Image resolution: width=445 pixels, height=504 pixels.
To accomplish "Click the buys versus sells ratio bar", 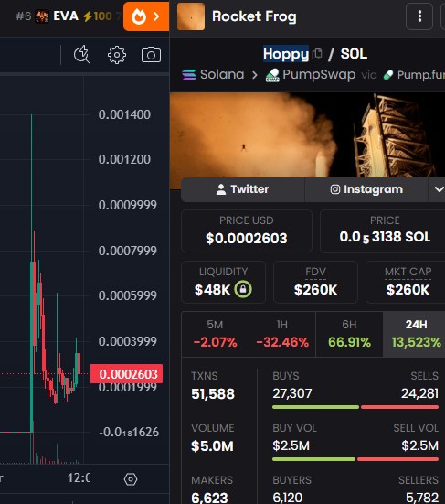I will [355, 407].
